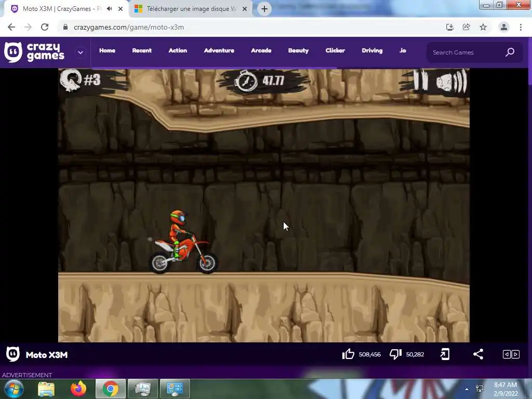Image resolution: width=532 pixels, height=399 pixels.
Task: Click the search magnifier icon
Action: (510, 52)
